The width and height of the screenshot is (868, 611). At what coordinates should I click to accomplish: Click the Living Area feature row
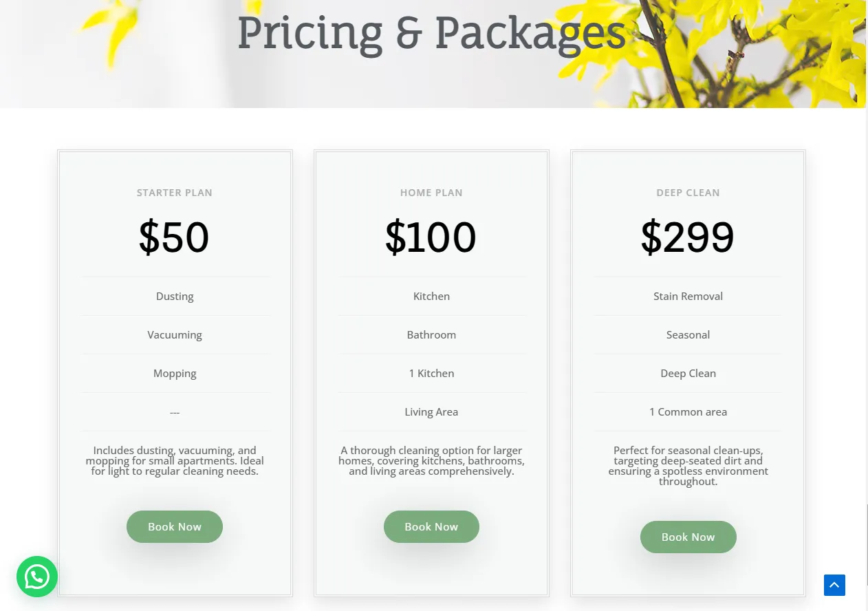tap(431, 412)
